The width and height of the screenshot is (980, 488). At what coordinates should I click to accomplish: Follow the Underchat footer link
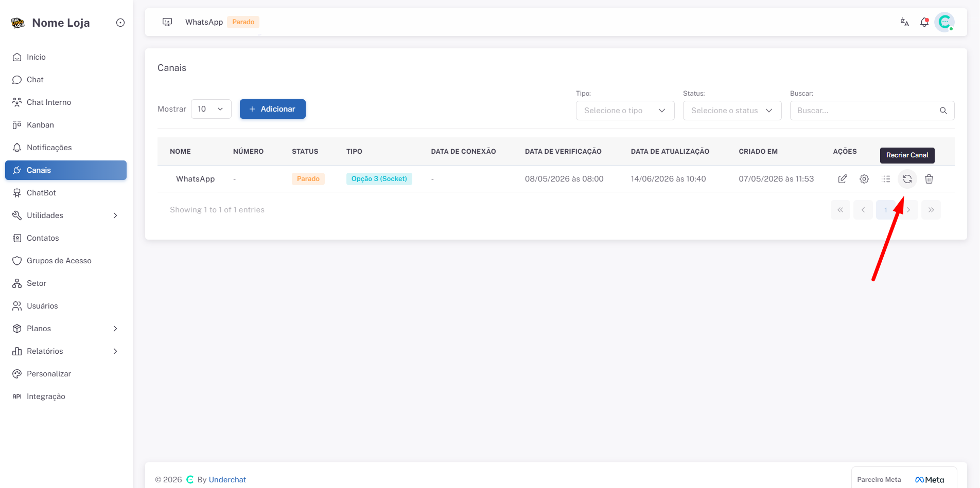point(227,480)
